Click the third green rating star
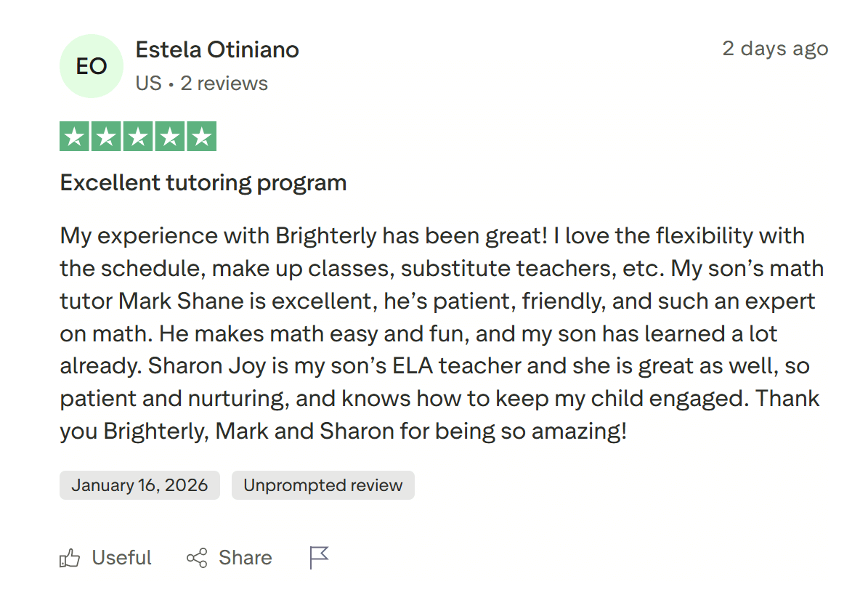Image resolution: width=868 pixels, height=600 pixels. pyautogui.click(x=138, y=137)
